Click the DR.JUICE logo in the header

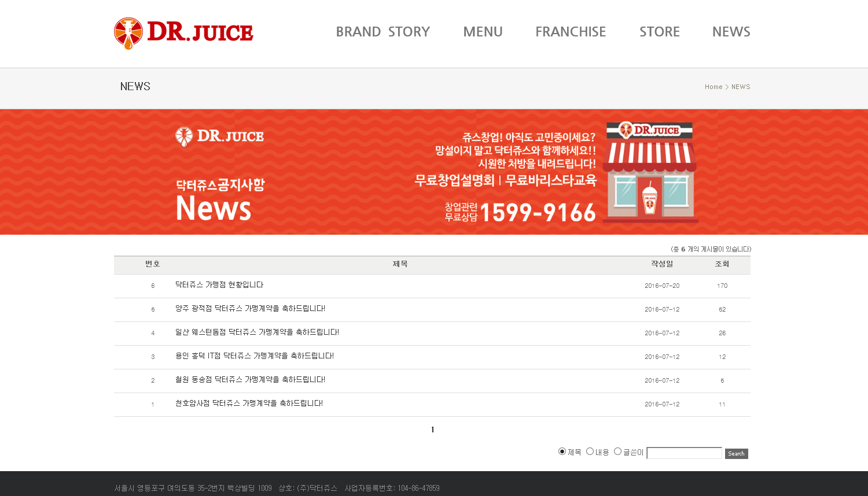[x=183, y=33]
